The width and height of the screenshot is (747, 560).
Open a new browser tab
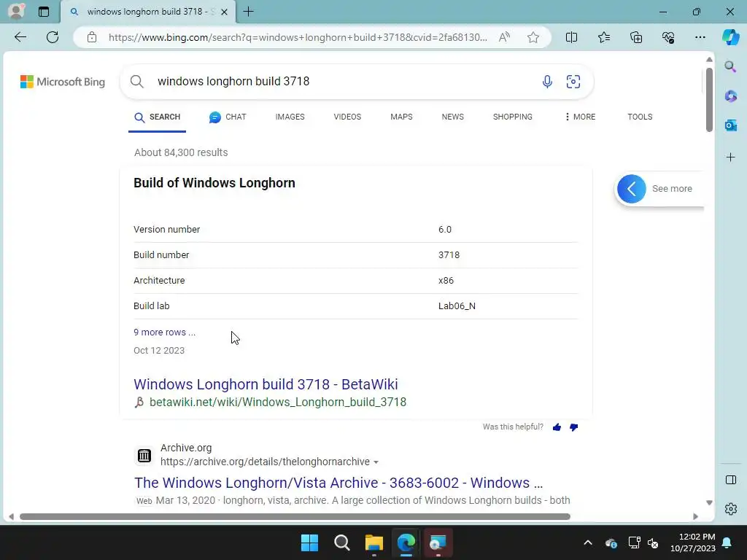point(248,12)
